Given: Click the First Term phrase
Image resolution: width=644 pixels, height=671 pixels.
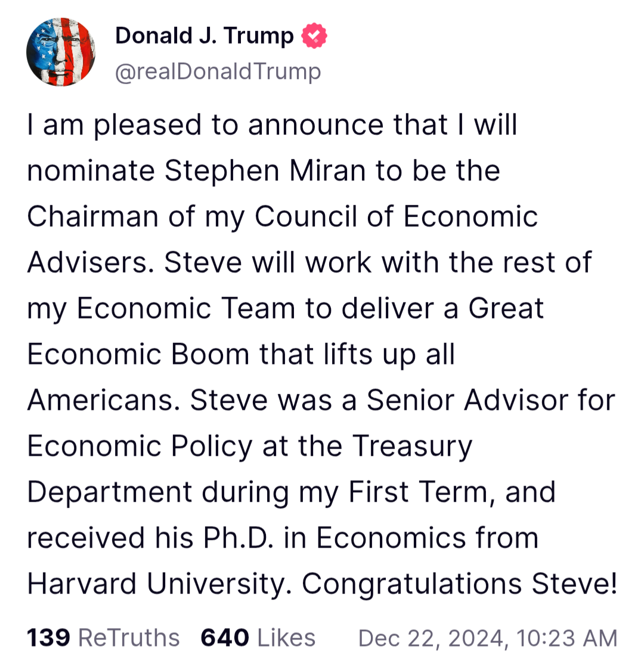Looking at the screenshot, I should 418,492.
